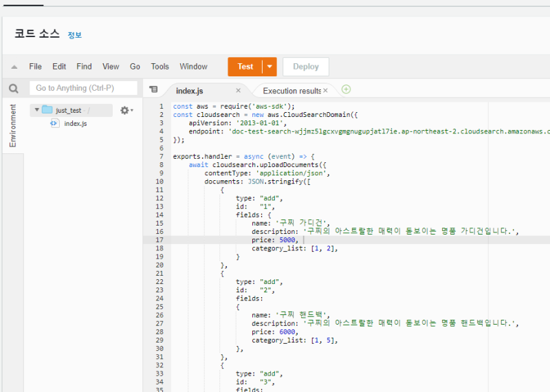Viewport: 550px width, 392px height.
Task: Select index.js in the file tree
Action: pos(75,123)
